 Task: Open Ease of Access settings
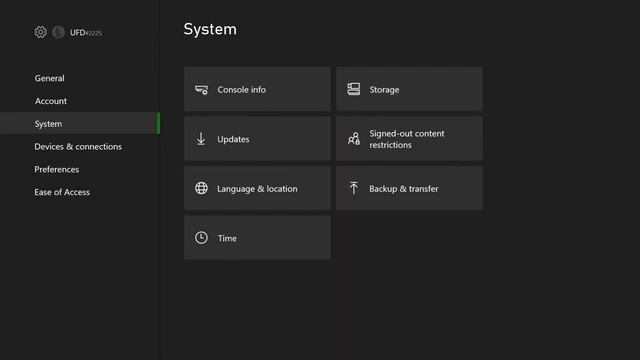point(62,192)
